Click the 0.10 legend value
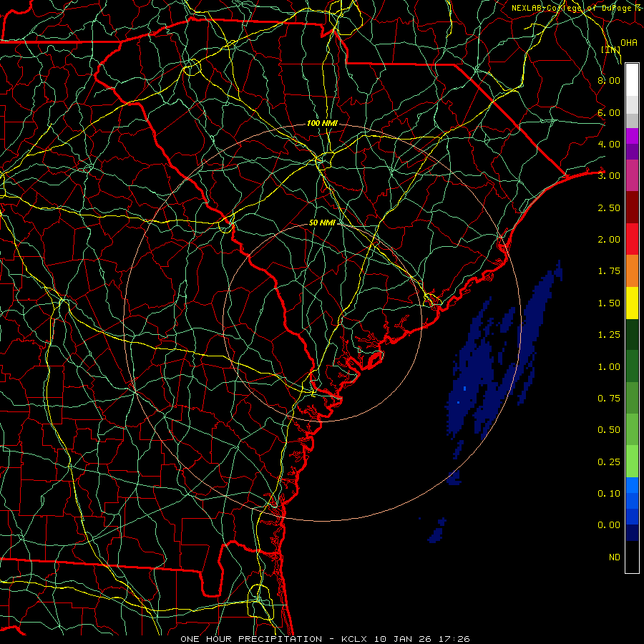Image resolution: width=644 pixels, height=644 pixels. point(609,494)
